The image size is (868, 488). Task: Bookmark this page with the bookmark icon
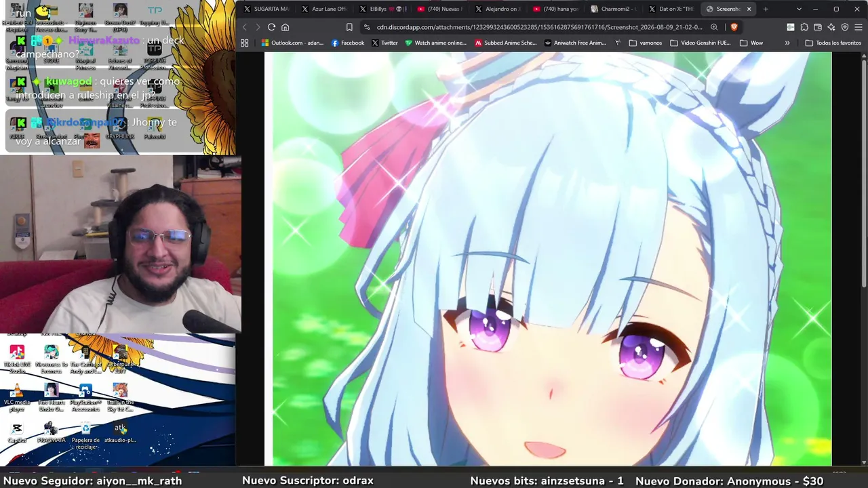[x=349, y=27]
